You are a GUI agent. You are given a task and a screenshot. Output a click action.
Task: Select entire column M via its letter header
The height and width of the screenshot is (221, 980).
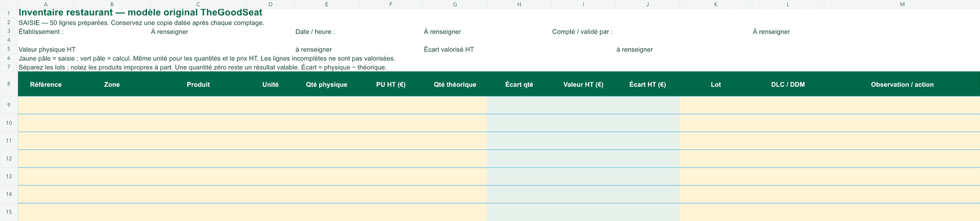[x=902, y=4]
